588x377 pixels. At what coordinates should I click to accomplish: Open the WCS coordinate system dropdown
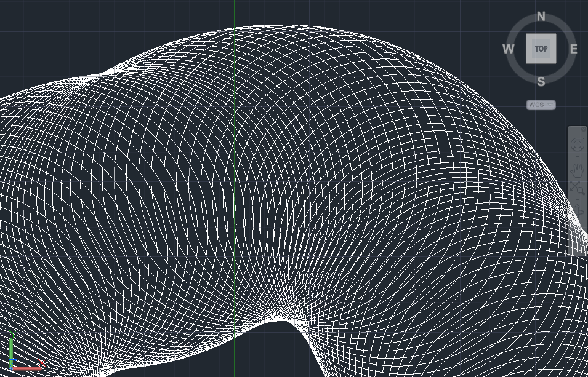[x=541, y=105]
